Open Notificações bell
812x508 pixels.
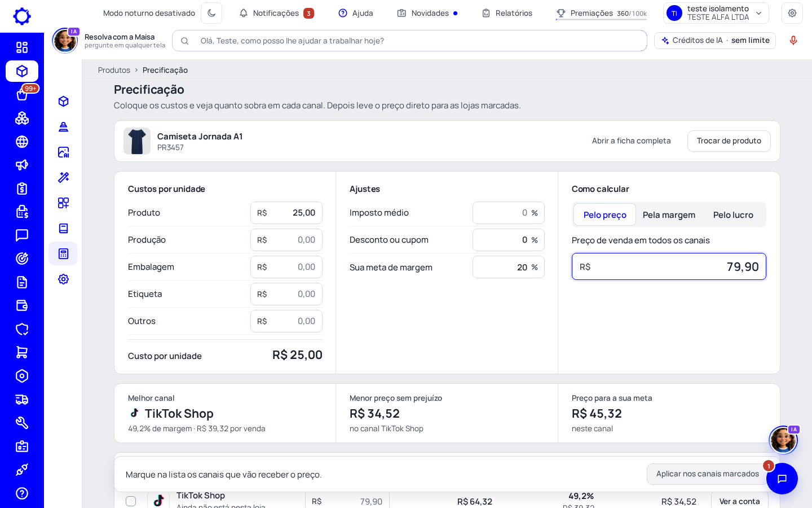tap(276, 13)
